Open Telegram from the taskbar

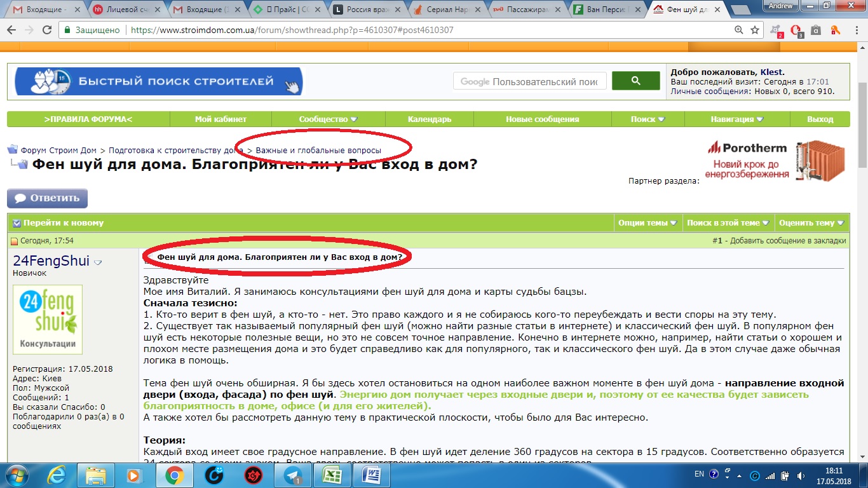tap(294, 475)
